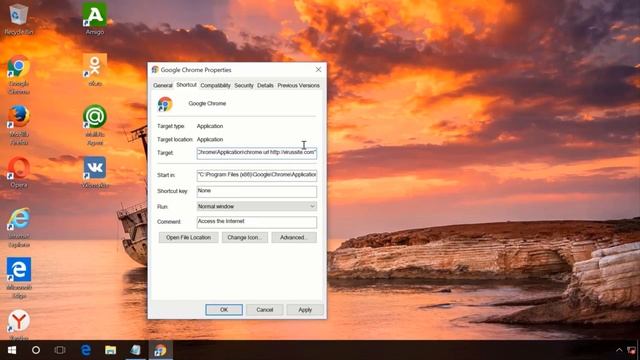
Task: Select the Mozilla Firefox desktop icon
Action: (19, 125)
